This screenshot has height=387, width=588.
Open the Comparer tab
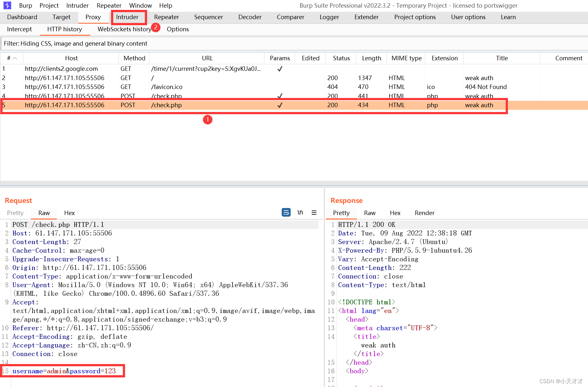[x=291, y=17]
